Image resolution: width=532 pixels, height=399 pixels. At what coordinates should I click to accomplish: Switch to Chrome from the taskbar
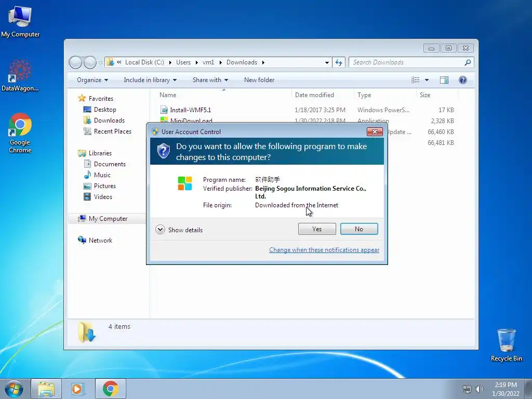111,389
